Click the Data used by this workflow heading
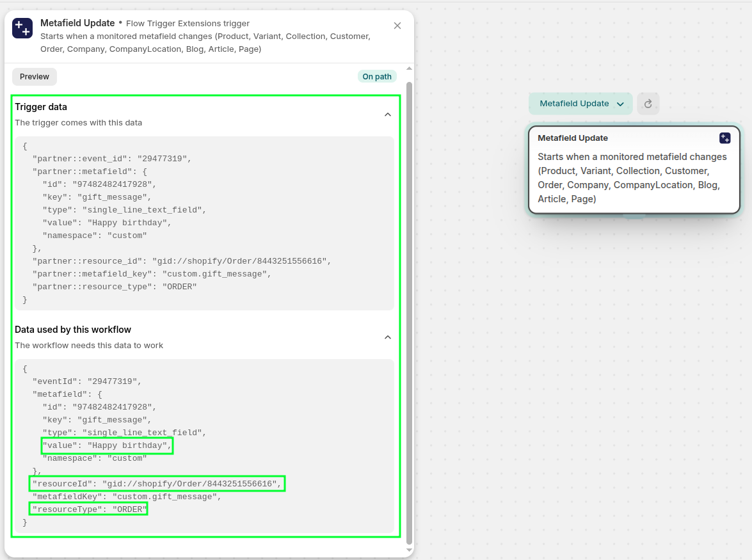The width and height of the screenshot is (752, 560). tap(73, 330)
